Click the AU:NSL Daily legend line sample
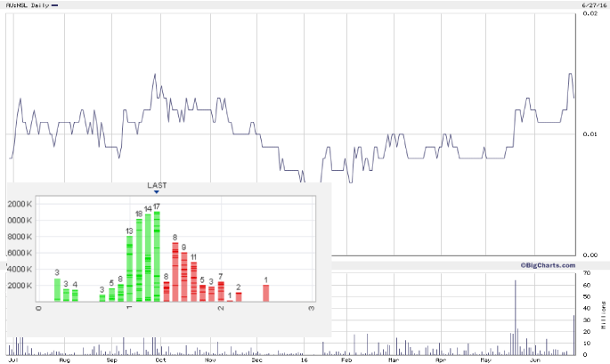This screenshot has width=610, height=364. [56, 5]
